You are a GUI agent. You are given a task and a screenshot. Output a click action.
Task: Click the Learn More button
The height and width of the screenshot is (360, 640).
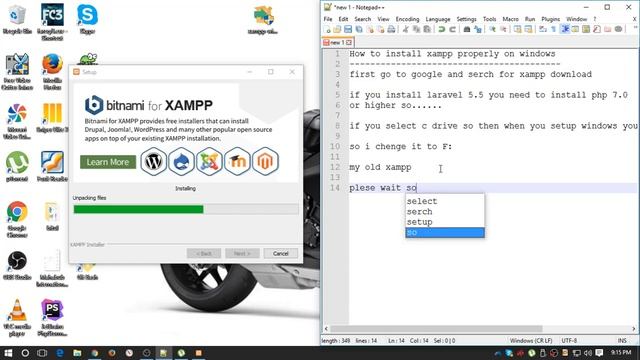pyautogui.click(x=108, y=162)
